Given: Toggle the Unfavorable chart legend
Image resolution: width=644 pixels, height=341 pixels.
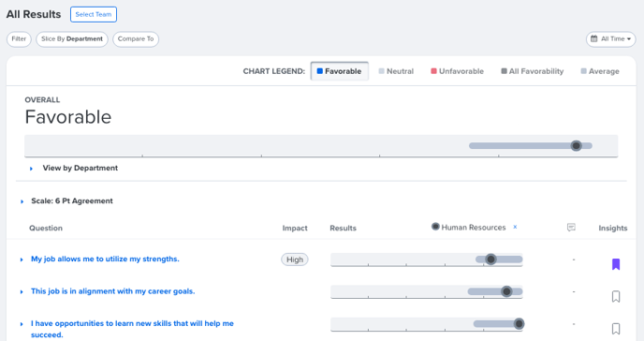Looking at the screenshot, I should tap(457, 71).
